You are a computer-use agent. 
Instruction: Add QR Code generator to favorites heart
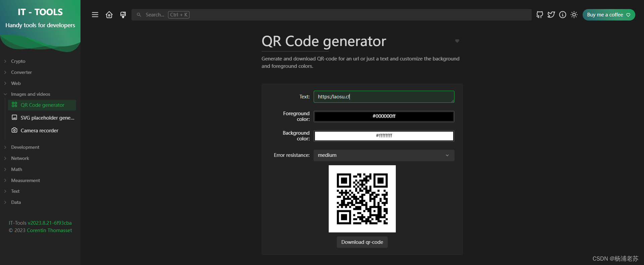457,41
